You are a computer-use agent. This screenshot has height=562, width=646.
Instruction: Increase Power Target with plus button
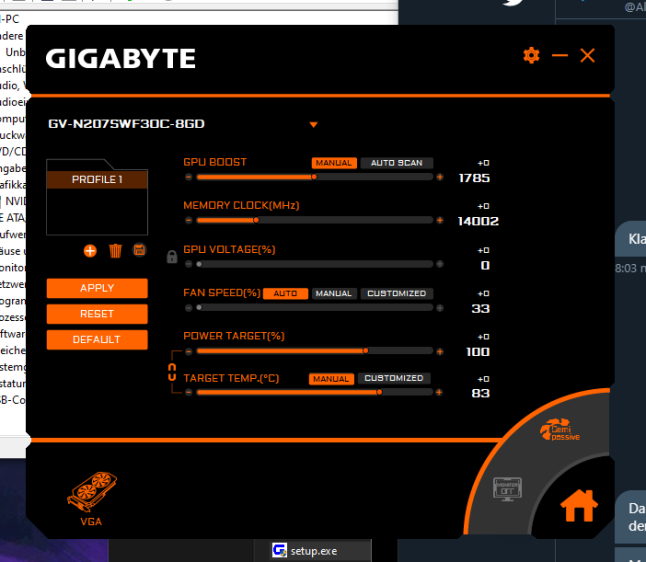440,351
